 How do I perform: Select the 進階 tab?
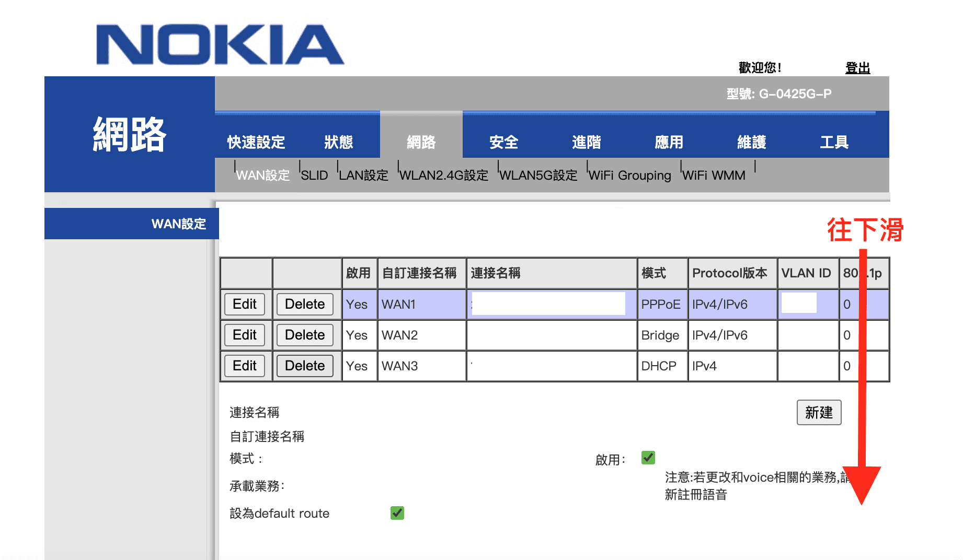pyautogui.click(x=587, y=142)
